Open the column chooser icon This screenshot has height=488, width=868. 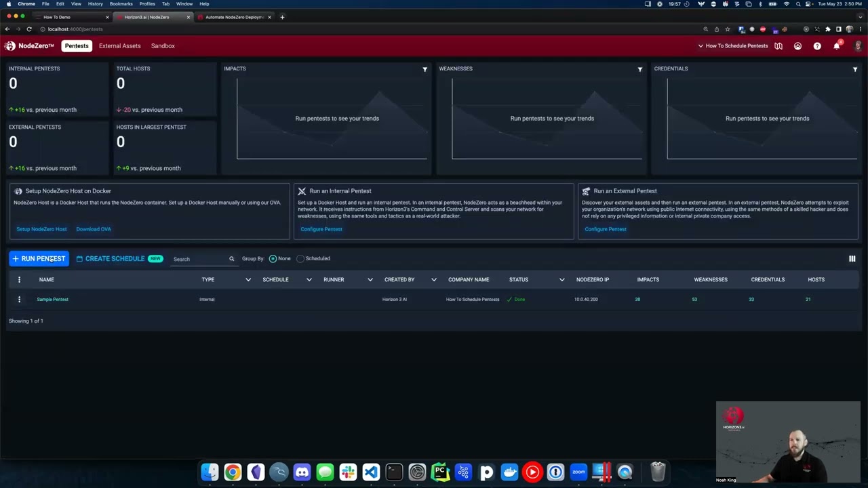pyautogui.click(x=852, y=258)
